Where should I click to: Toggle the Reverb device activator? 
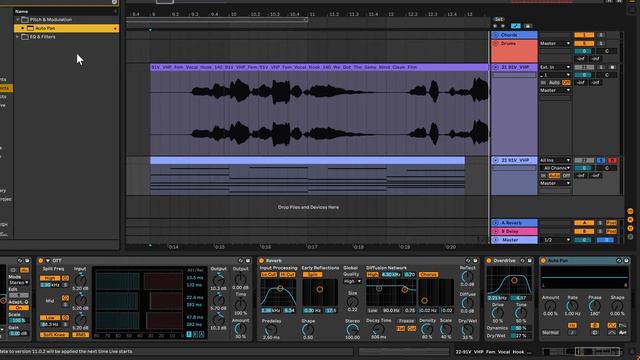point(262,260)
